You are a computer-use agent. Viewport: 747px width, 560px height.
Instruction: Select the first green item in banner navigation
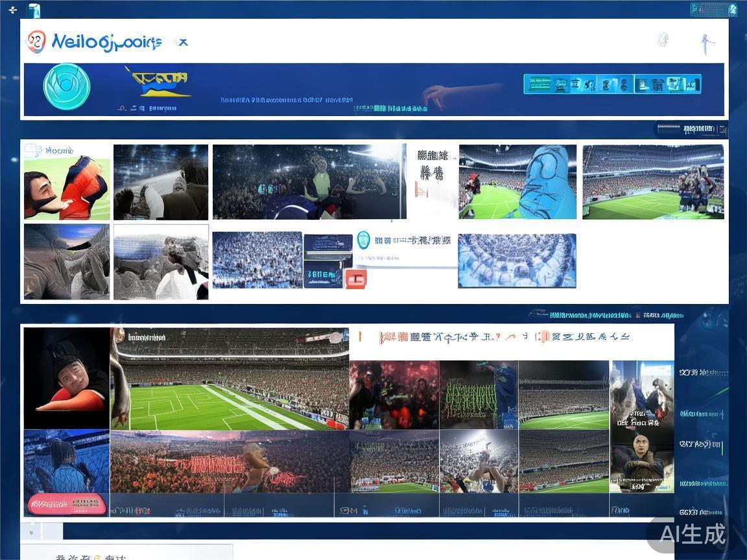tap(539, 84)
